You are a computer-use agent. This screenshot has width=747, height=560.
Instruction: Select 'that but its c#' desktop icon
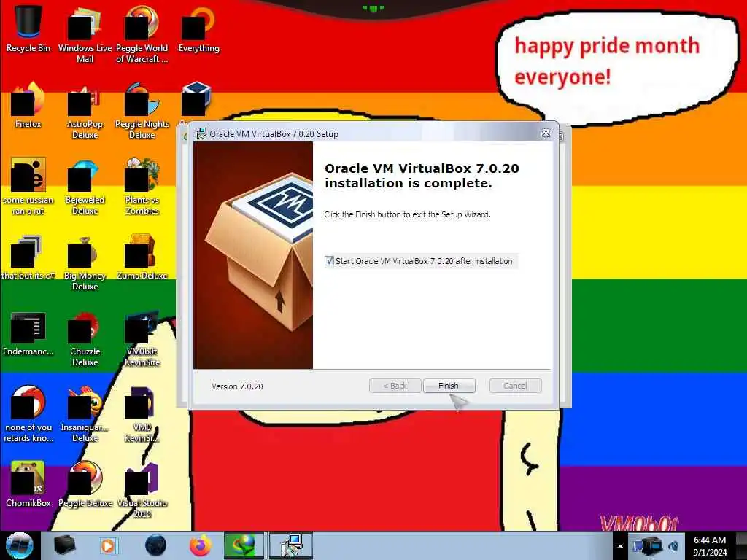(x=28, y=257)
